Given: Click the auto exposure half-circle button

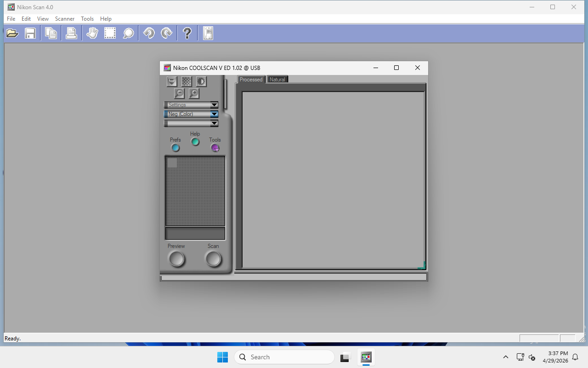Looking at the screenshot, I should (x=201, y=81).
